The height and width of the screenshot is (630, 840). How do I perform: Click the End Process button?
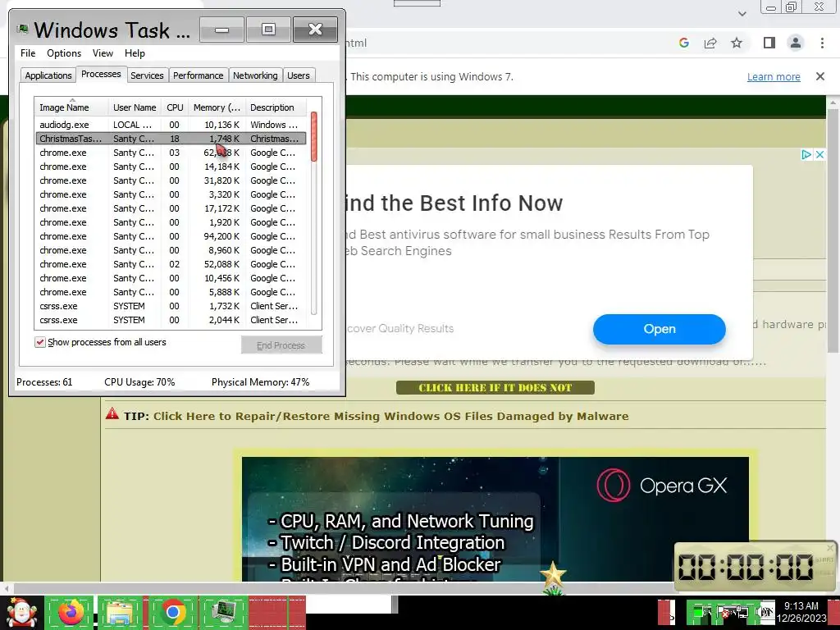(x=281, y=345)
